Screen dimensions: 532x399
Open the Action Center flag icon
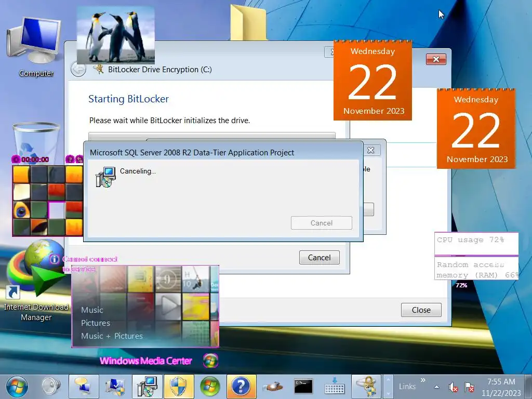point(469,387)
